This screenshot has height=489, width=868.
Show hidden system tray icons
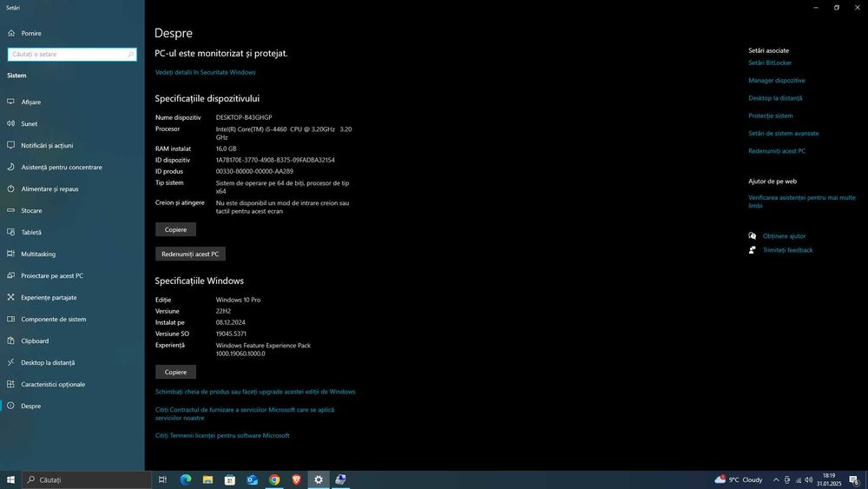(x=776, y=479)
